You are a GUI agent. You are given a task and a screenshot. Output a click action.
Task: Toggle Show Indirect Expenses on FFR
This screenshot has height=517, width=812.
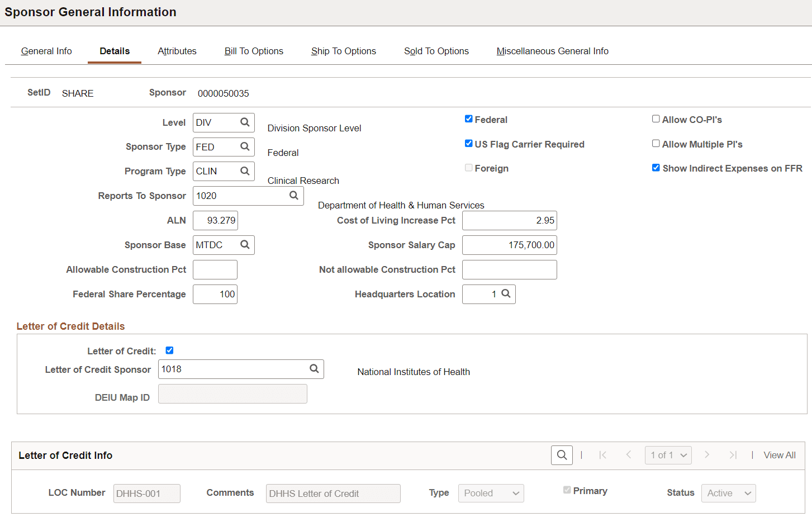(x=656, y=168)
